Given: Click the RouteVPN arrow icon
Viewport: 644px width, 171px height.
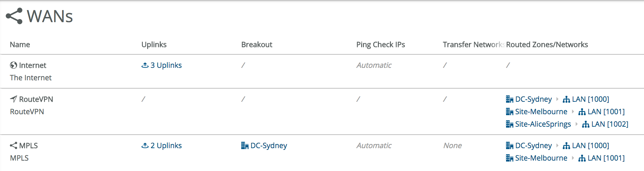Looking at the screenshot, I should click(x=14, y=99).
